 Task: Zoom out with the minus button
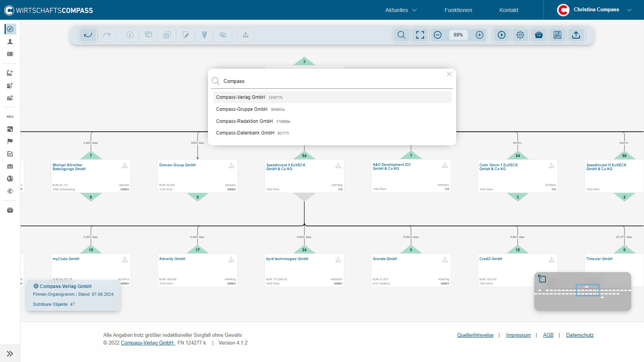click(x=438, y=35)
